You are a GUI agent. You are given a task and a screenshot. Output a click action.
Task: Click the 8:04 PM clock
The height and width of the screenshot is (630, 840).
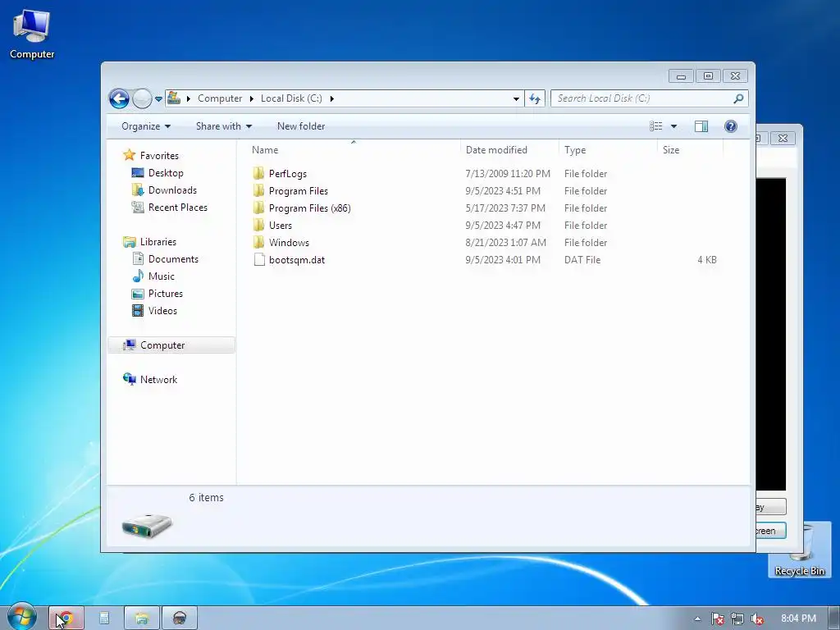click(798, 619)
